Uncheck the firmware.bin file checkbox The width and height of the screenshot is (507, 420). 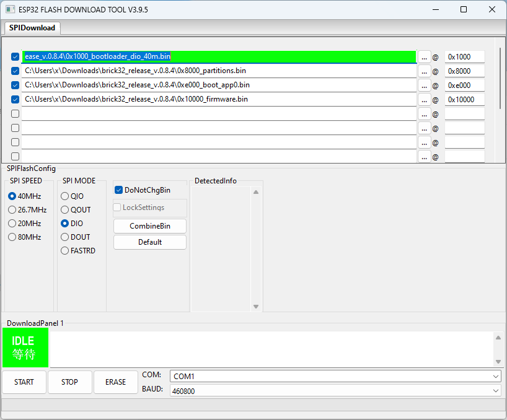[x=15, y=100]
